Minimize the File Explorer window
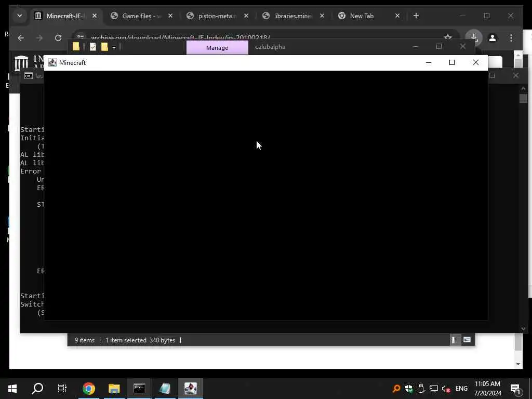Viewport: 532px width, 399px height. click(416, 46)
